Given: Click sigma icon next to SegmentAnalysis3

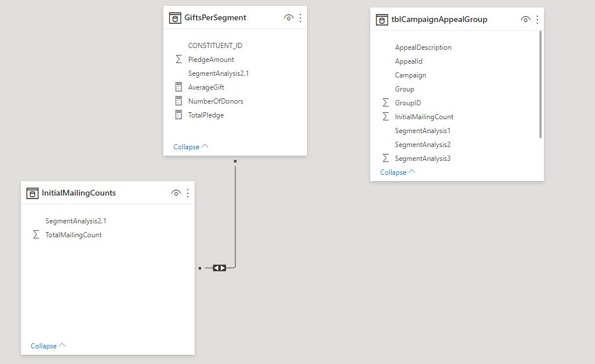Looking at the screenshot, I should 385,159.
